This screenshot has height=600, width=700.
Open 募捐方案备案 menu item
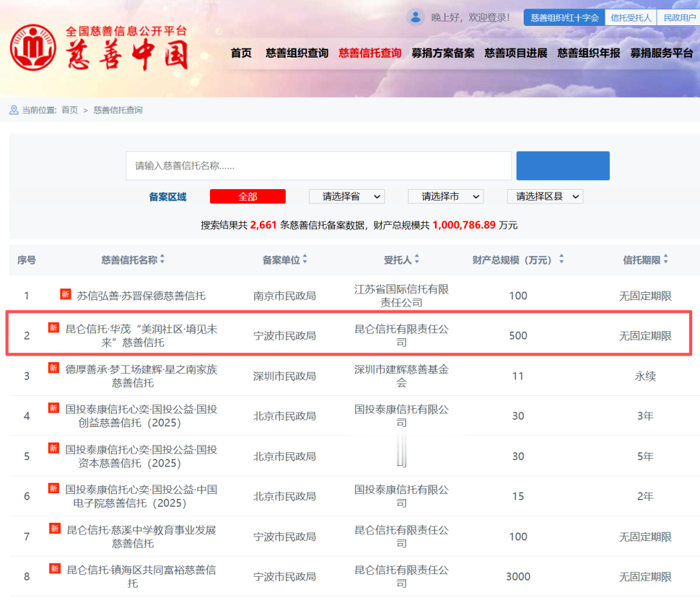pyautogui.click(x=443, y=53)
